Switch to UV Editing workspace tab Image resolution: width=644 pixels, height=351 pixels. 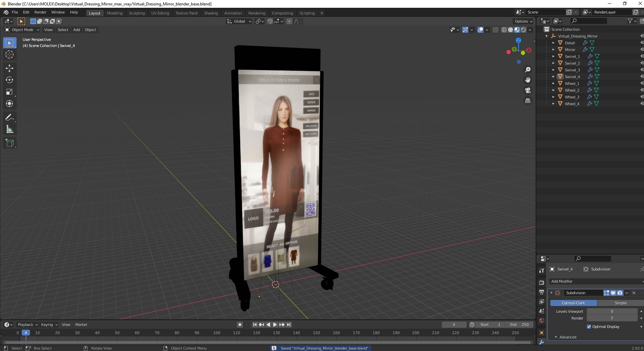(160, 13)
